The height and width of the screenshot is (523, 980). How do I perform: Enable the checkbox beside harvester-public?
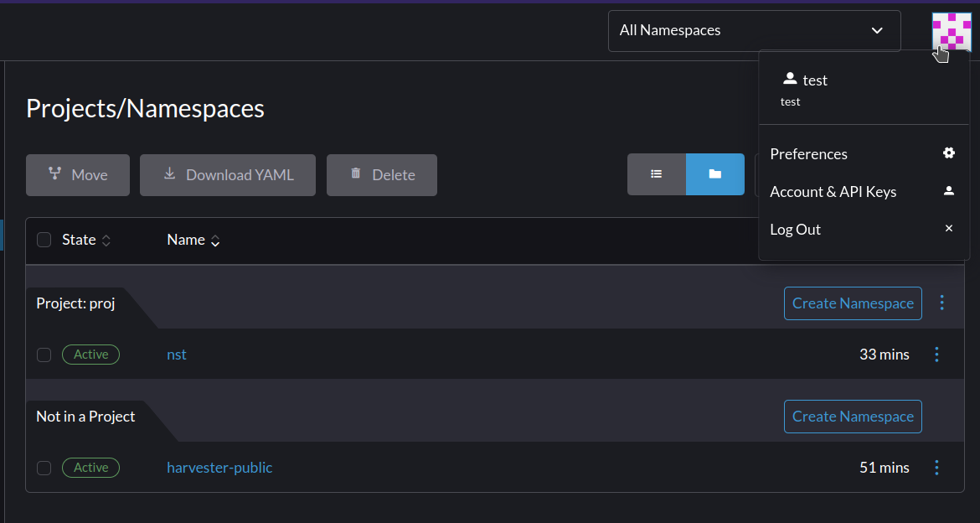(44, 468)
